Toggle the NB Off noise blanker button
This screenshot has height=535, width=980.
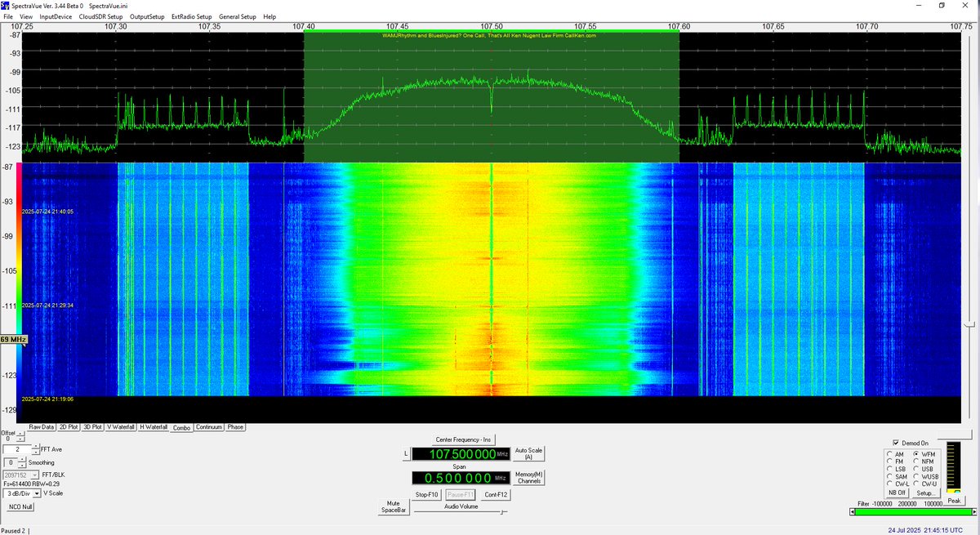pos(895,493)
